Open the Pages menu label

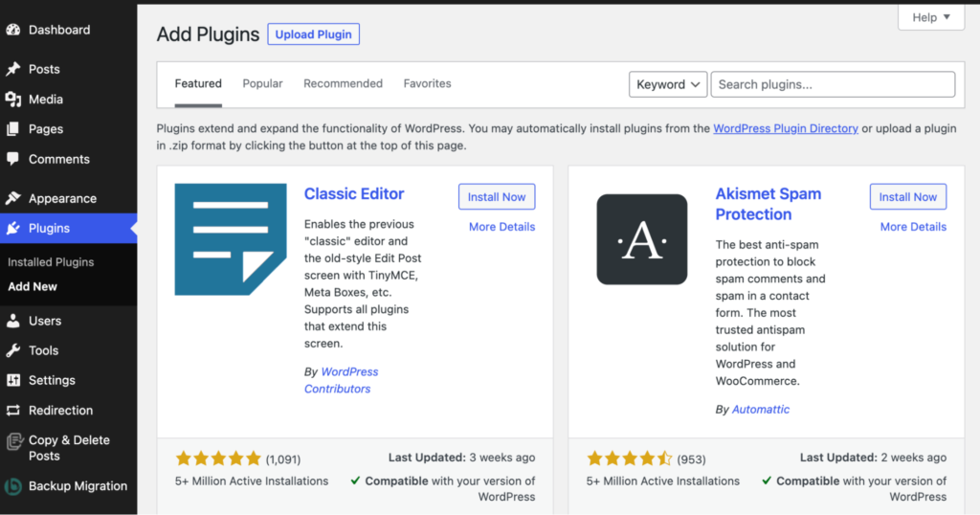46,128
